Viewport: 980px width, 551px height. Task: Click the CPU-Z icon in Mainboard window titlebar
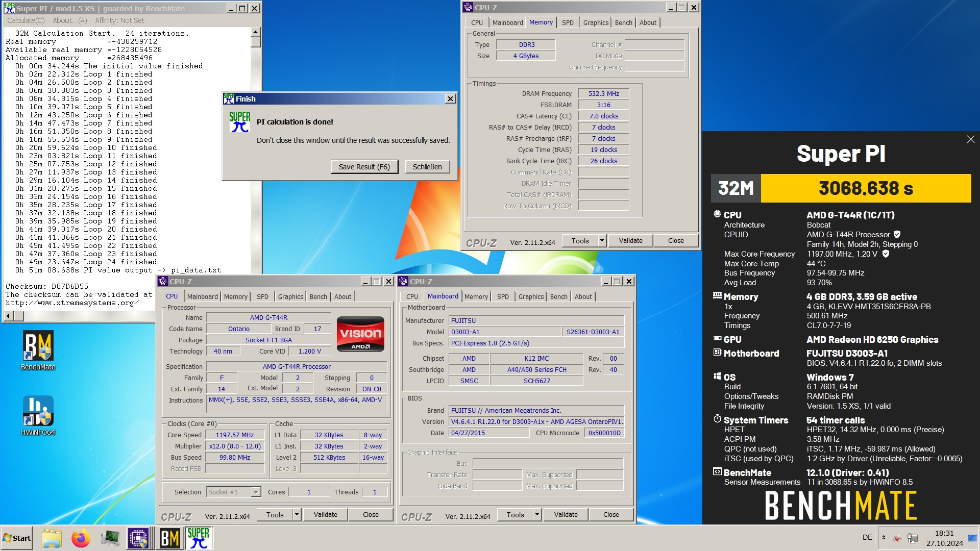(x=403, y=282)
